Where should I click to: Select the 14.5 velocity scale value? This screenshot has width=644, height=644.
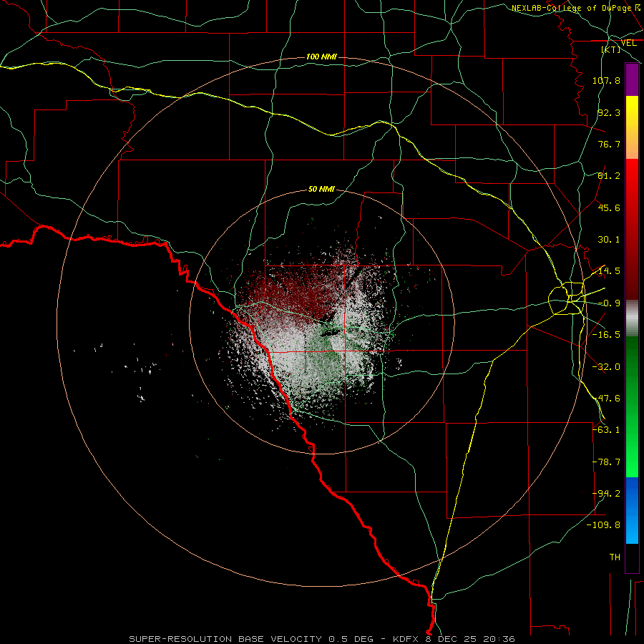click(609, 271)
